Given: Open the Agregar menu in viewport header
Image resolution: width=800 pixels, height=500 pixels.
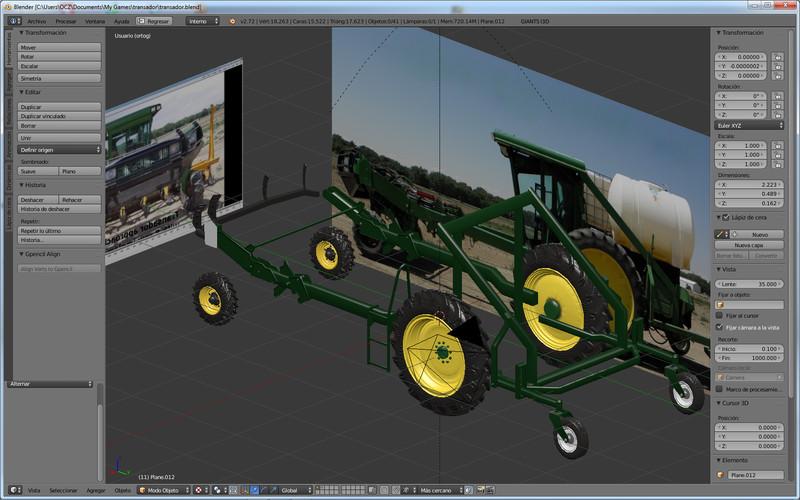Looking at the screenshot, I should pyautogui.click(x=96, y=490).
